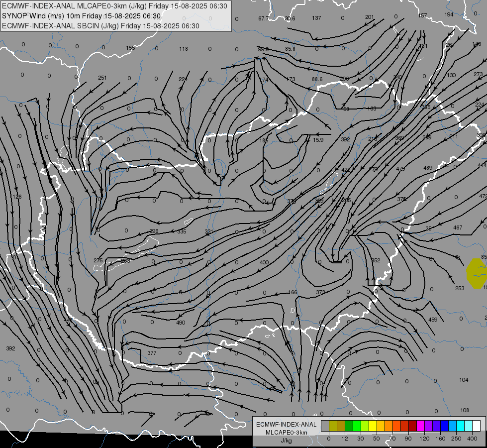This screenshot has height=448, width=487.
Task: Click the legend tick label '70'
Action: click(392, 439)
